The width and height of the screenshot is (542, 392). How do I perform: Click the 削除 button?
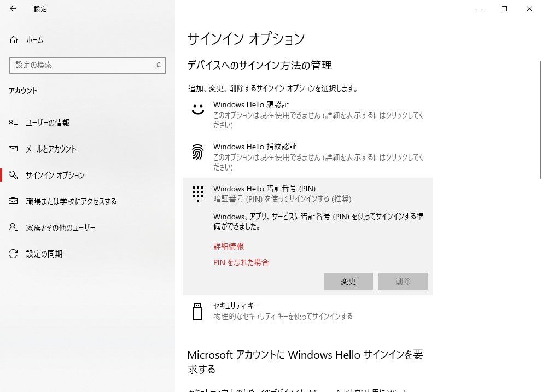click(x=403, y=281)
